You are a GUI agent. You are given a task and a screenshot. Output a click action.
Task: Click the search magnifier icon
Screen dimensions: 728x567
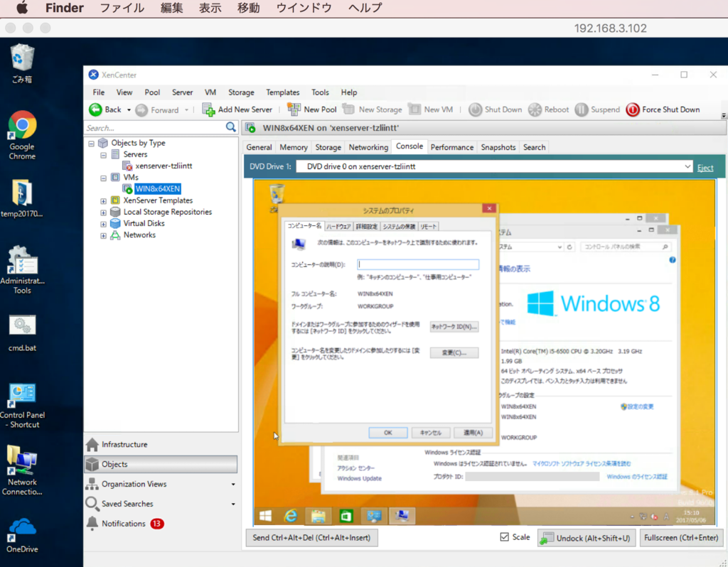[x=231, y=127]
